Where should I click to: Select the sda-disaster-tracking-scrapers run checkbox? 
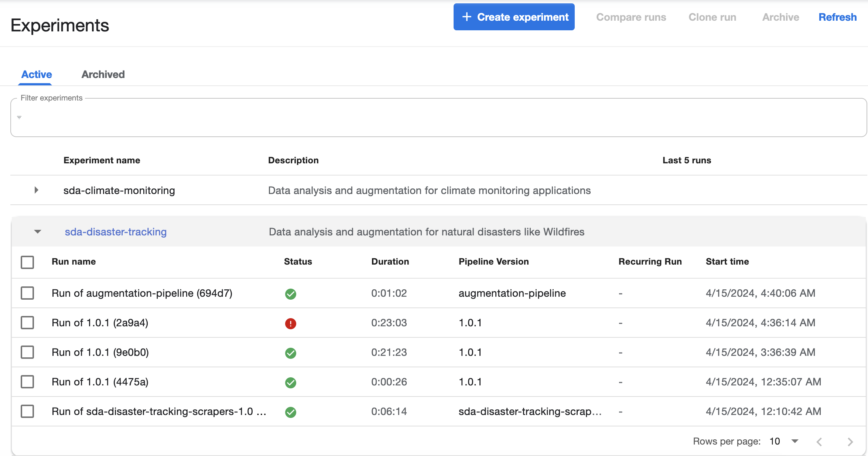27,411
